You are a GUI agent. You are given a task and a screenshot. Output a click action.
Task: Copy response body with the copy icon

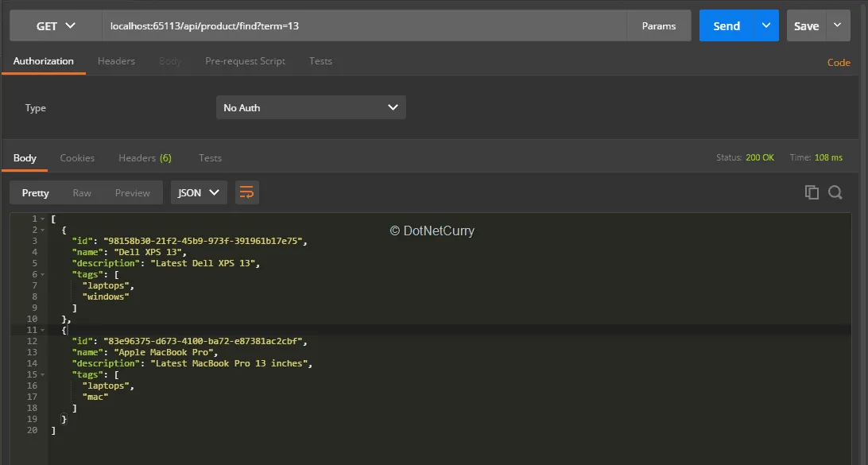[x=812, y=192]
